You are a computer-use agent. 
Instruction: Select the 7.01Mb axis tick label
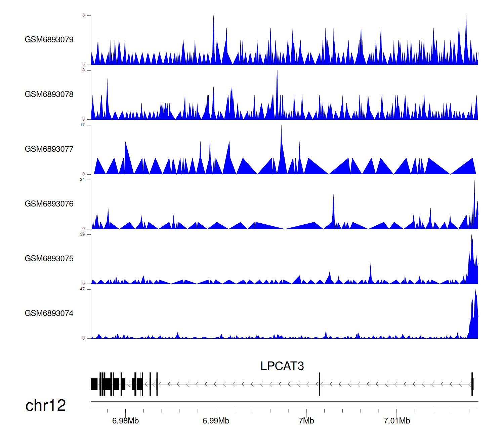(x=396, y=421)
